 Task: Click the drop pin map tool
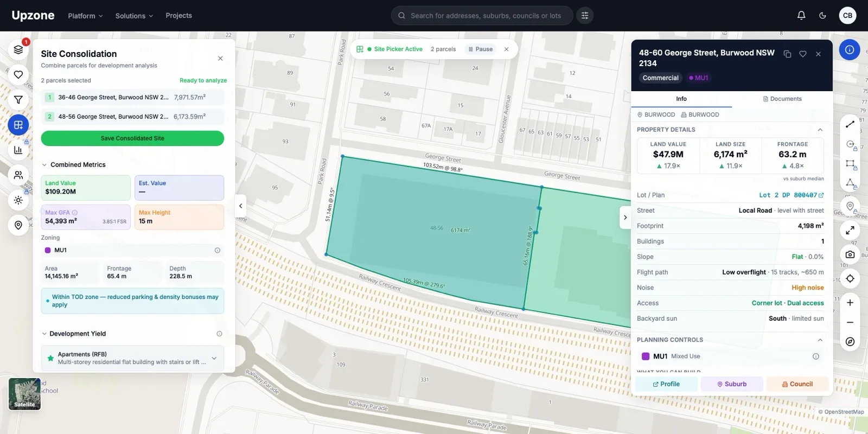850,206
